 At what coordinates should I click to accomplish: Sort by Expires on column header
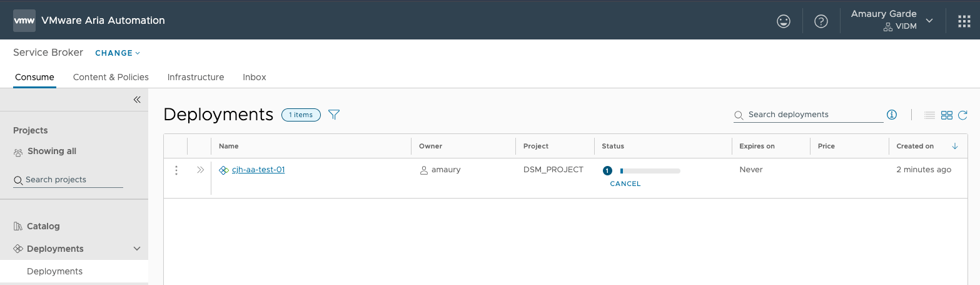(757, 146)
